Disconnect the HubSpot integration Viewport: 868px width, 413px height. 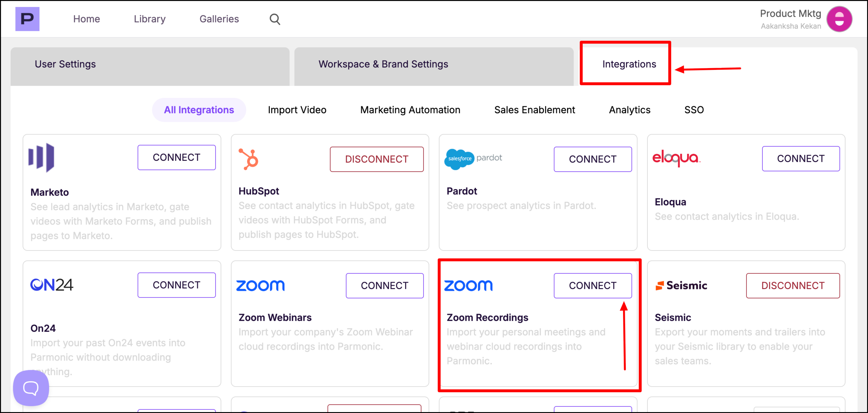[x=377, y=159]
